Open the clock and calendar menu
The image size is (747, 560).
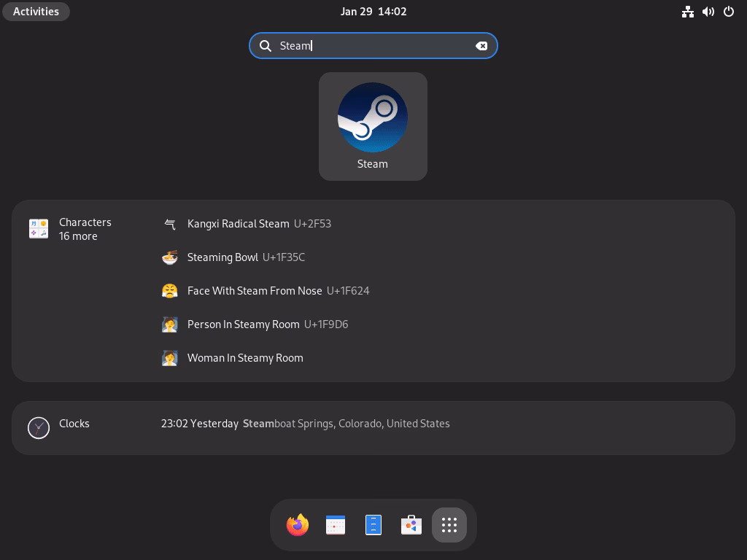pos(373,12)
